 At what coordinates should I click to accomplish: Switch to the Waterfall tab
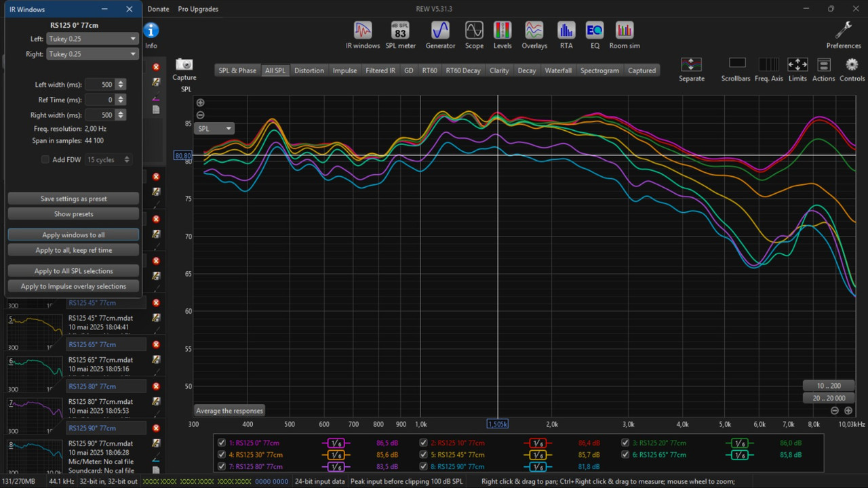pyautogui.click(x=558, y=70)
